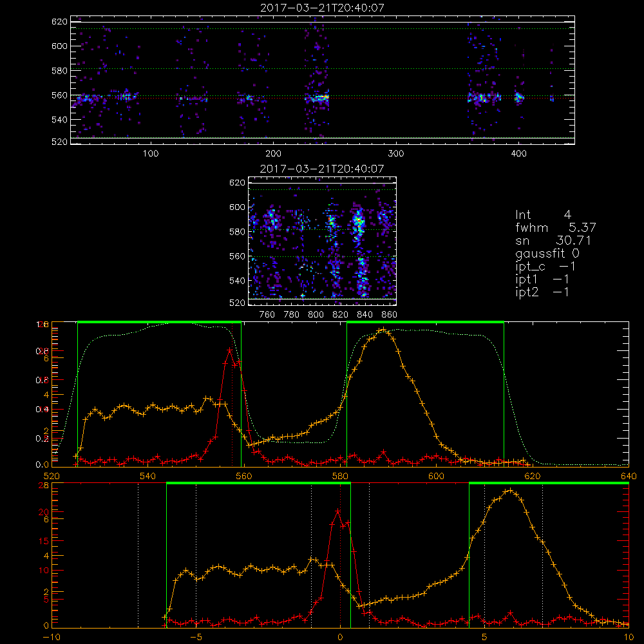The image size is (644, 644).
Task: Click the red peak of the upper profile plot
Action: click(230, 350)
